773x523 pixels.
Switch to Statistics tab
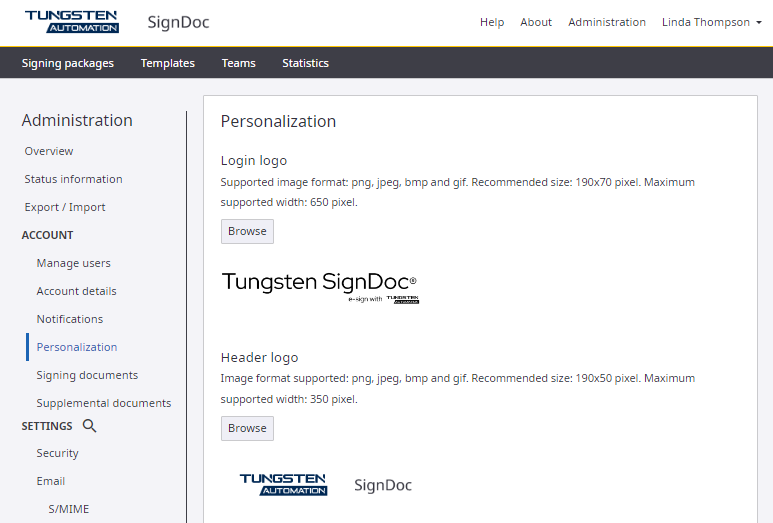coord(305,63)
